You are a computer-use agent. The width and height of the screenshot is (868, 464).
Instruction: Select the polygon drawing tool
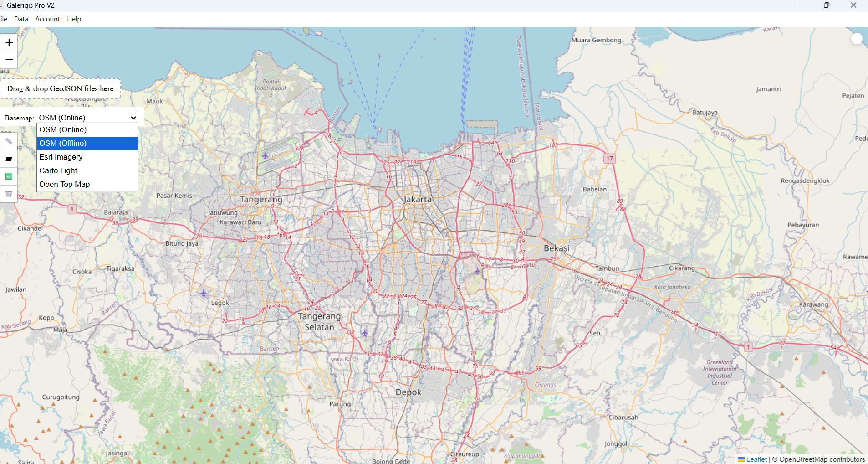coord(9,159)
